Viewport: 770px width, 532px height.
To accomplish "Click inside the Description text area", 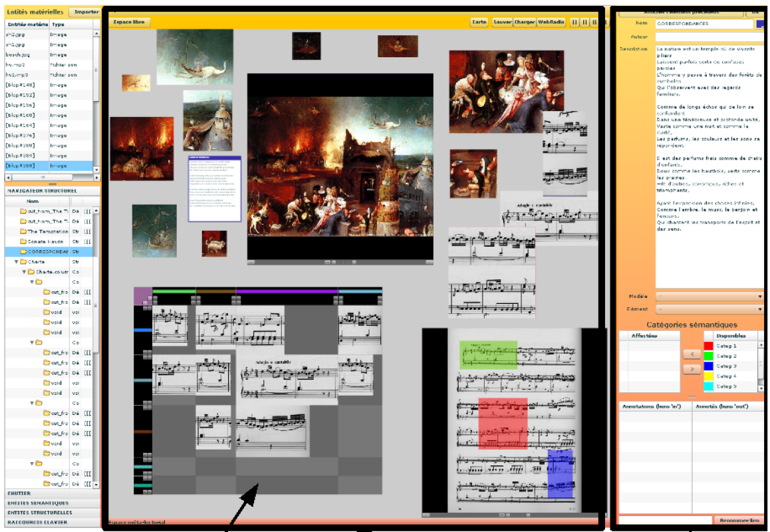I will (x=709, y=166).
